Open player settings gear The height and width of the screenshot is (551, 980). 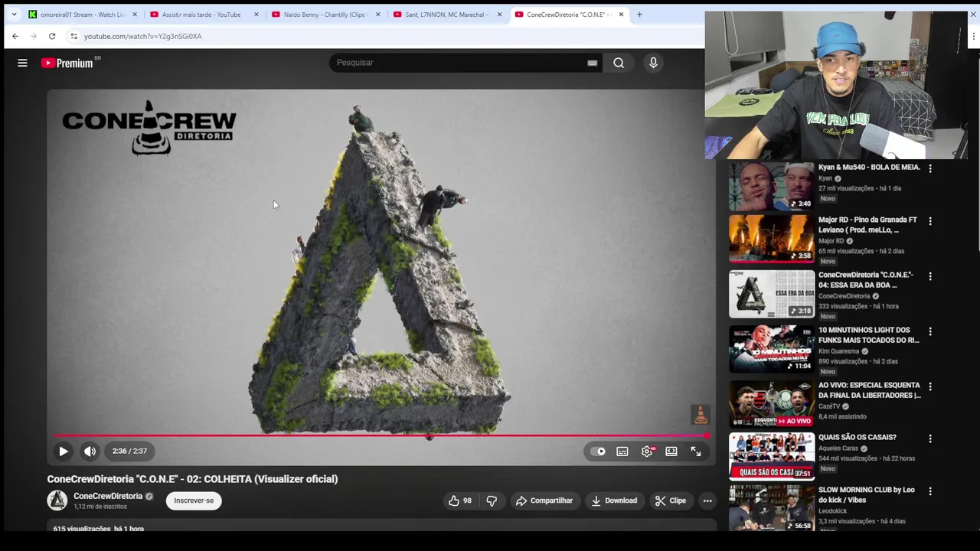647,452
